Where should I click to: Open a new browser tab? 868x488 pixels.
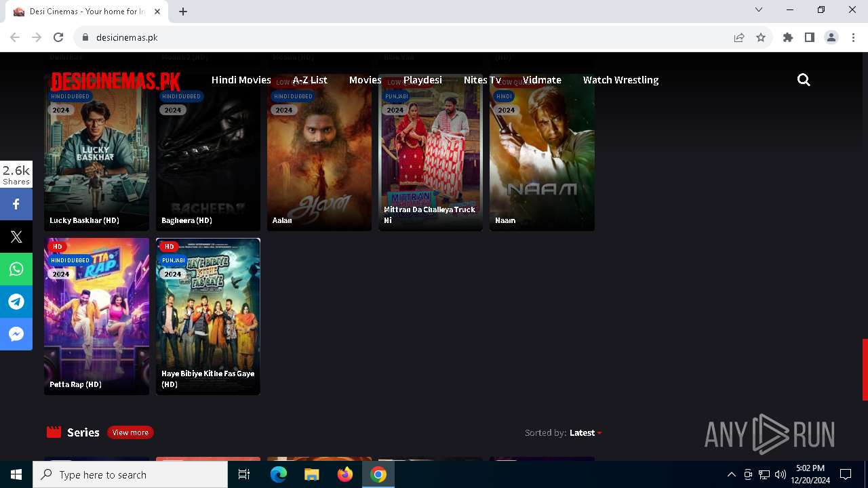pos(183,12)
